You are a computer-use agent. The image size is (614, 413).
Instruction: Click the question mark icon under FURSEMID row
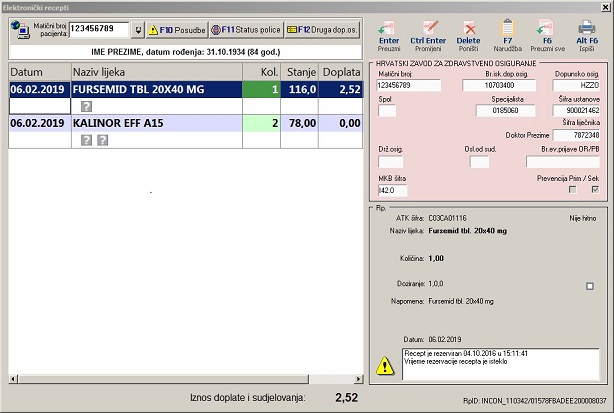(x=87, y=106)
